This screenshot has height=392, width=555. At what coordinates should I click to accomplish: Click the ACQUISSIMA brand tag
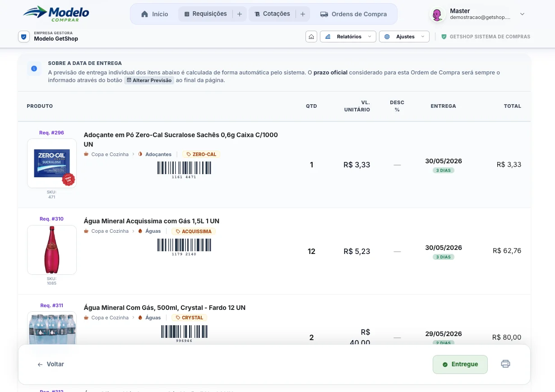click(194, 231)
